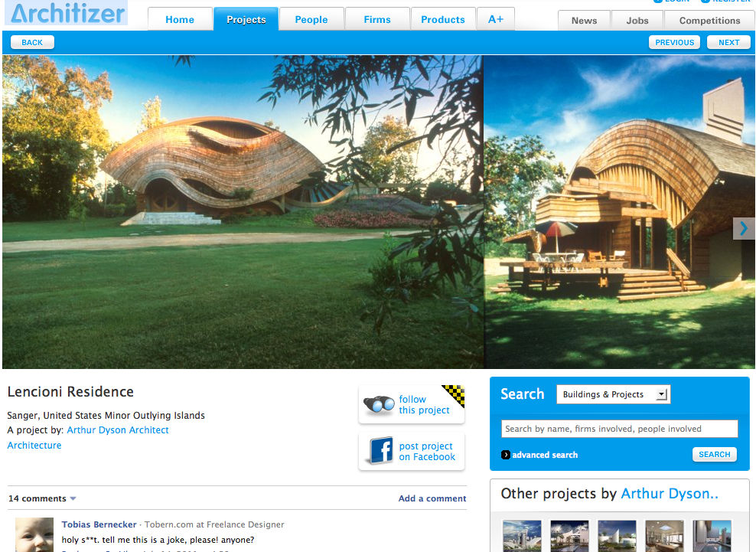Click the BACK button
Screen dimensions: 756x552
(x=32, y=42)
